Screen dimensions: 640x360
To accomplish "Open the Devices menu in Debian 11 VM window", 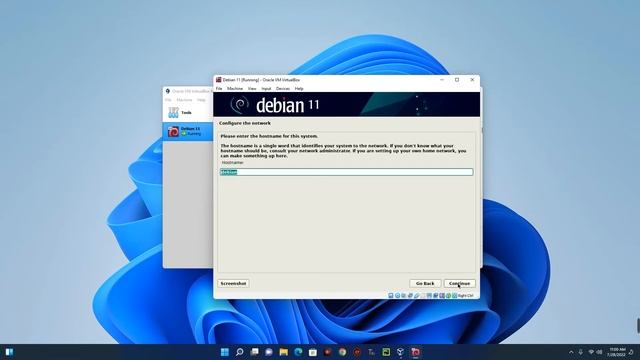I will (x=283, y=89).
